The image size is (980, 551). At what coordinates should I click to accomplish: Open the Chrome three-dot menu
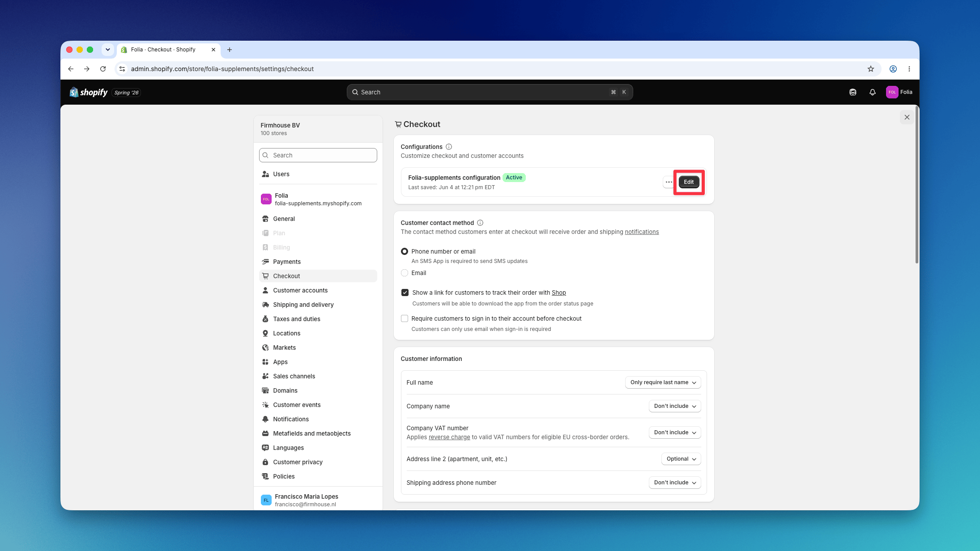[909, 69]
